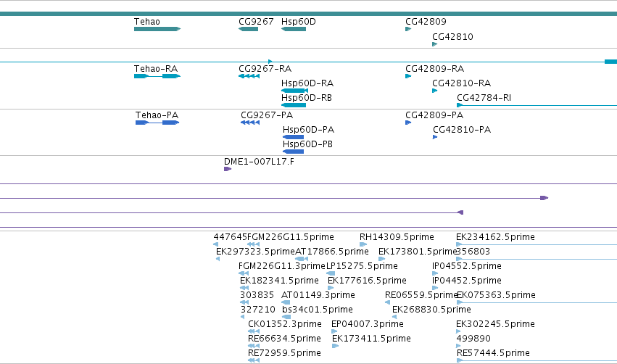Click the DME1-007L17.F feature
The height and width of the screenshot is (364, 617).
(228, 169)
